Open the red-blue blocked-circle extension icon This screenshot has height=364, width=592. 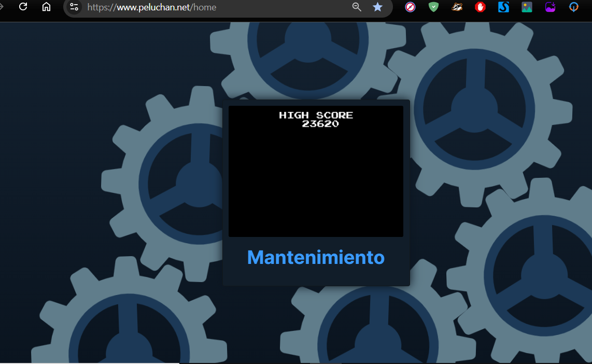[411, 7]
